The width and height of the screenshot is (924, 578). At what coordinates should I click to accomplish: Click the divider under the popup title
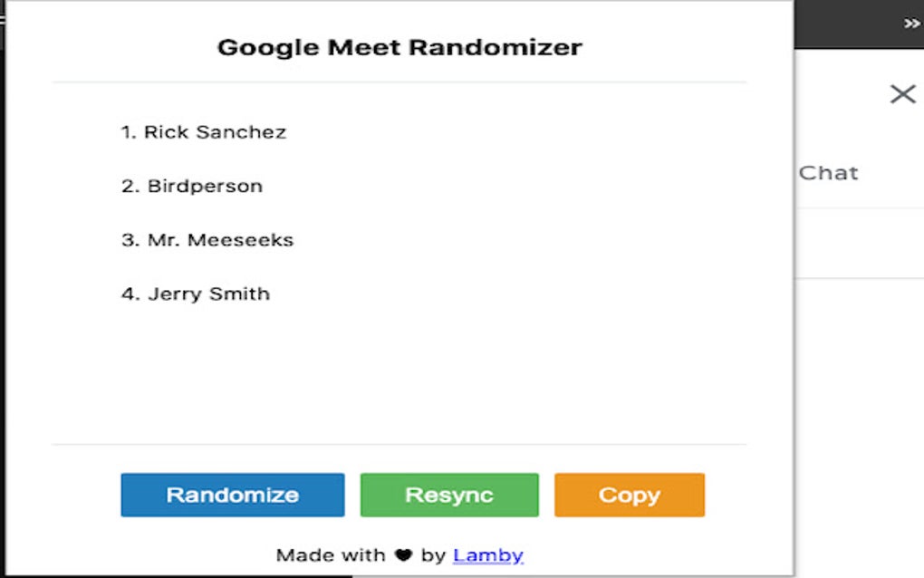click(x=400, y=82)
